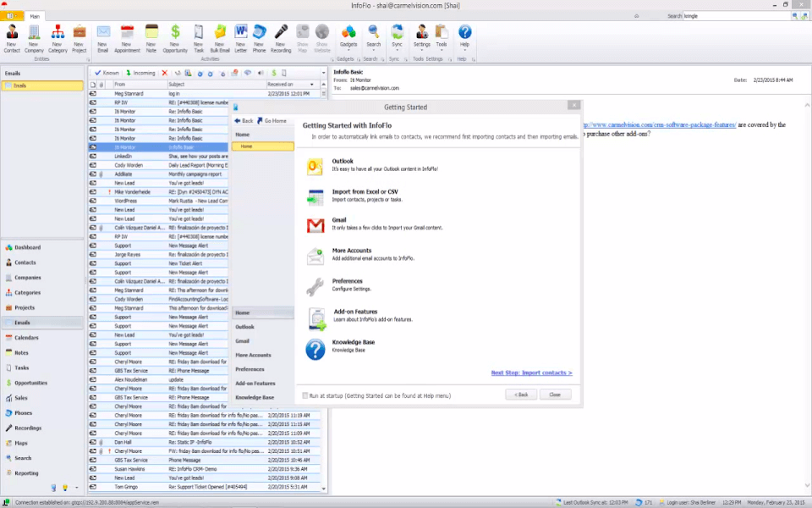Open Settings from the ribbon
This screenshot has height=508, width=812.
coord(422,36)
